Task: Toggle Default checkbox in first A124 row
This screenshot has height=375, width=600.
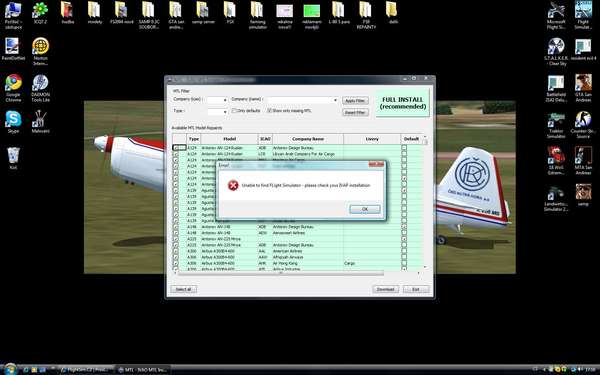Action: coord(404,148)
